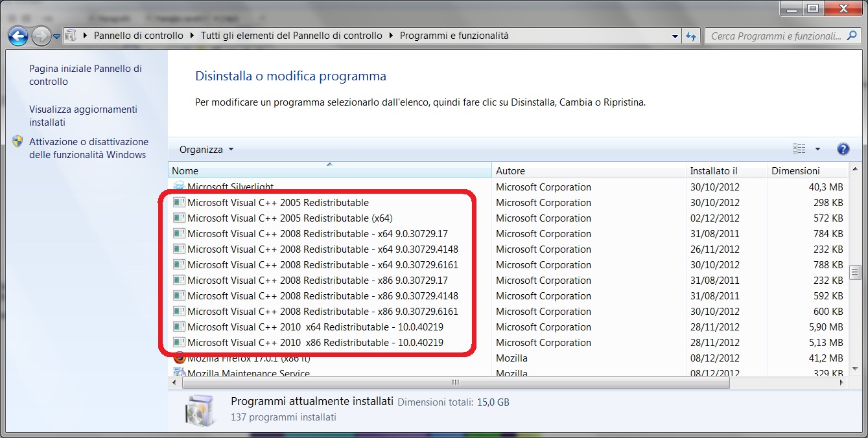Select the icon for Visual C++ 2008 x64 9.0.30729.4148
868x438 pixels.
tap(180, 249)
